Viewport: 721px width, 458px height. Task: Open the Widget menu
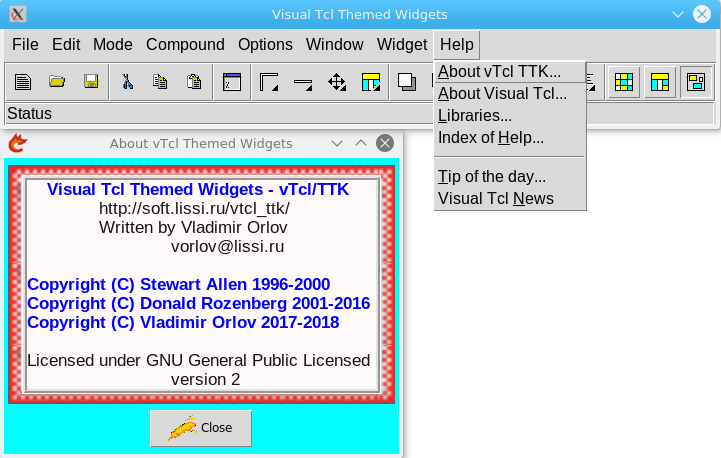[402, 44]
